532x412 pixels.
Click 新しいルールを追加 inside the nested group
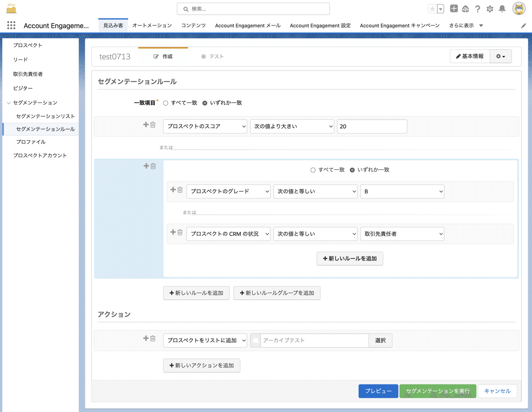pos(350,259)
